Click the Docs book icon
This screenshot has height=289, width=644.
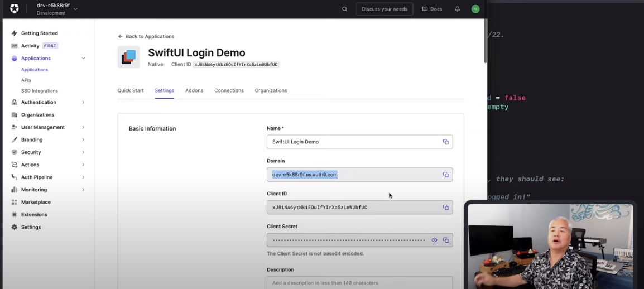point(425,9)
